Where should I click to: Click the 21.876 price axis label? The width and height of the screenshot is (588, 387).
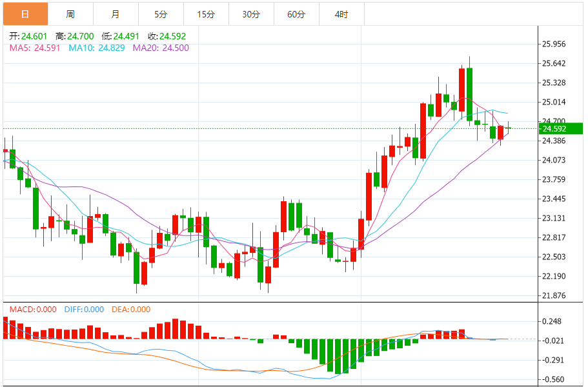(x=554, y=295)
